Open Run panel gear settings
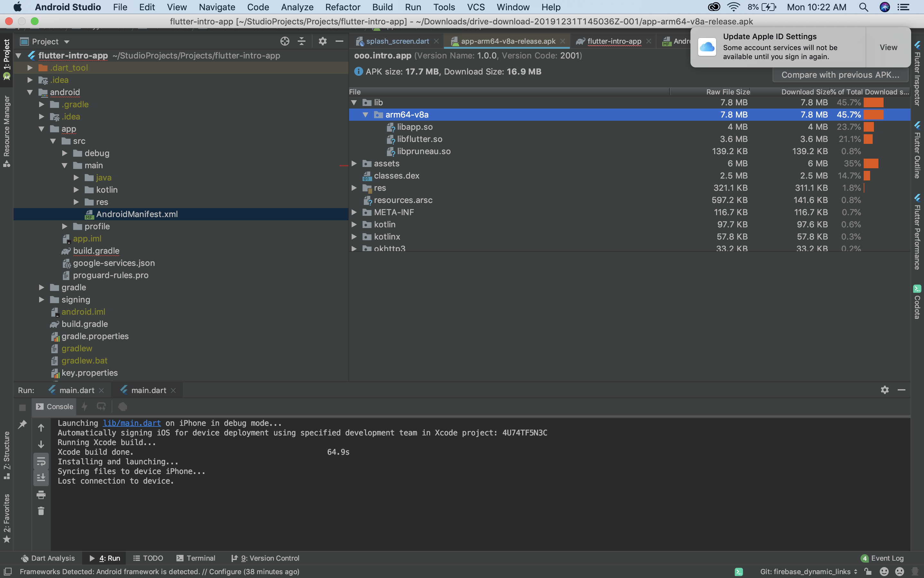This screenshot has height=578, width=924. pyautogui.click(x=885, y=390)
